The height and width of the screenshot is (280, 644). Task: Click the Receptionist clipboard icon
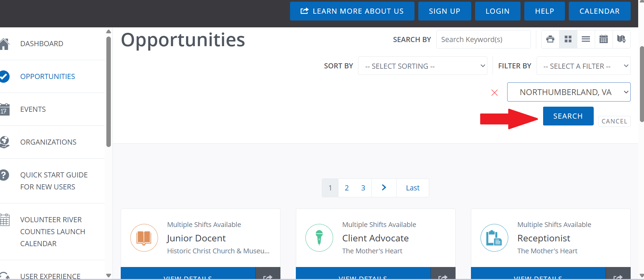[494, 238]
